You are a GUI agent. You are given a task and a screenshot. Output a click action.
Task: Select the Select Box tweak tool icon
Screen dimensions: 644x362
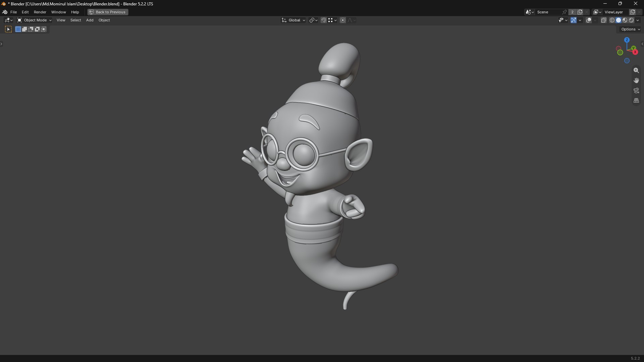[8, 29]
